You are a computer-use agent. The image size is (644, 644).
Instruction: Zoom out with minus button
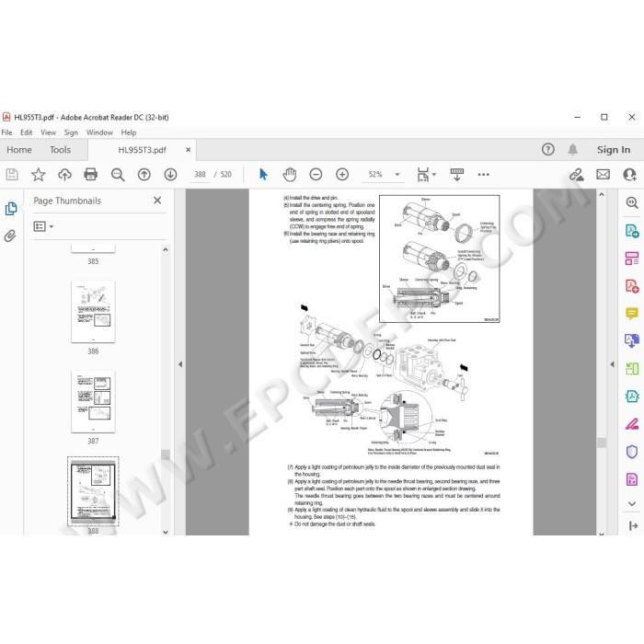pos(316,175)
